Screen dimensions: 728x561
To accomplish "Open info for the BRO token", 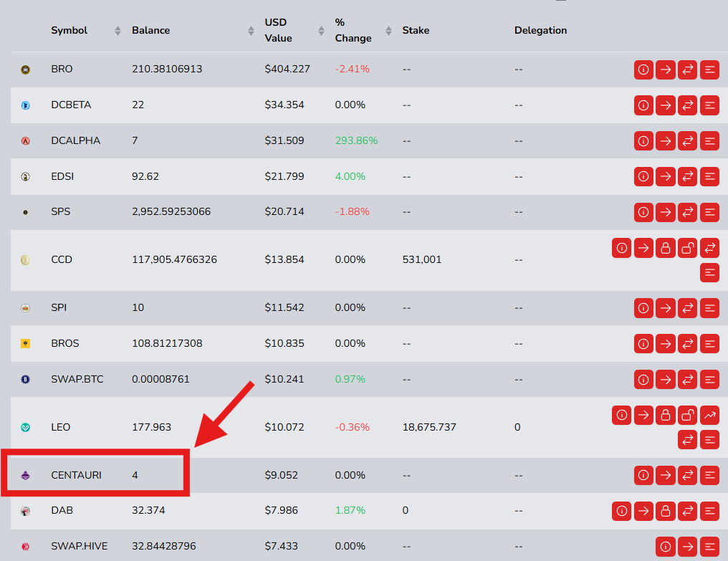I will 643,69.
